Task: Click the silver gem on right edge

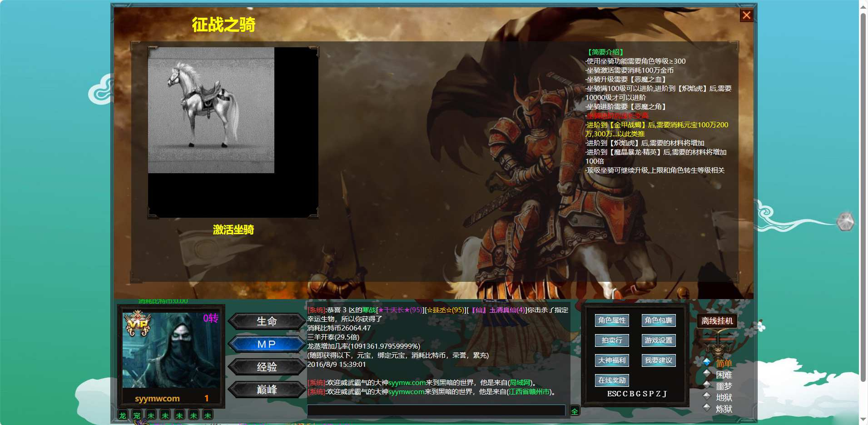Action: [845, 221]
